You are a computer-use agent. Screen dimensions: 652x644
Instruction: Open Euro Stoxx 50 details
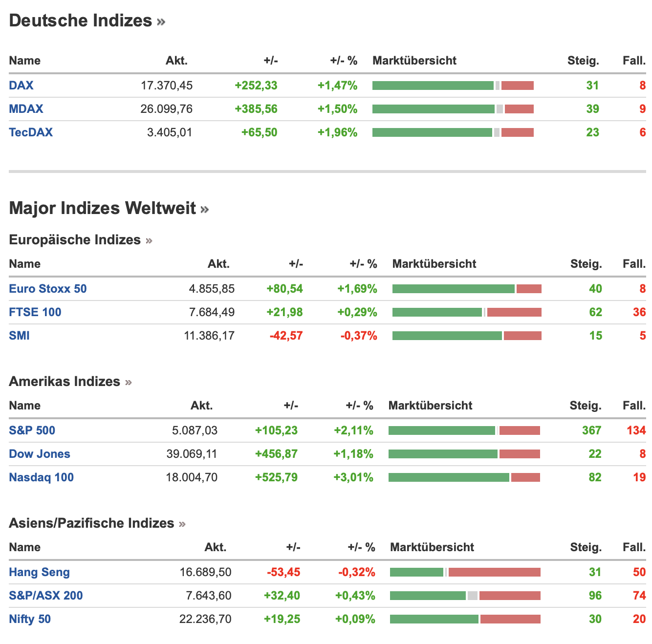47,289
